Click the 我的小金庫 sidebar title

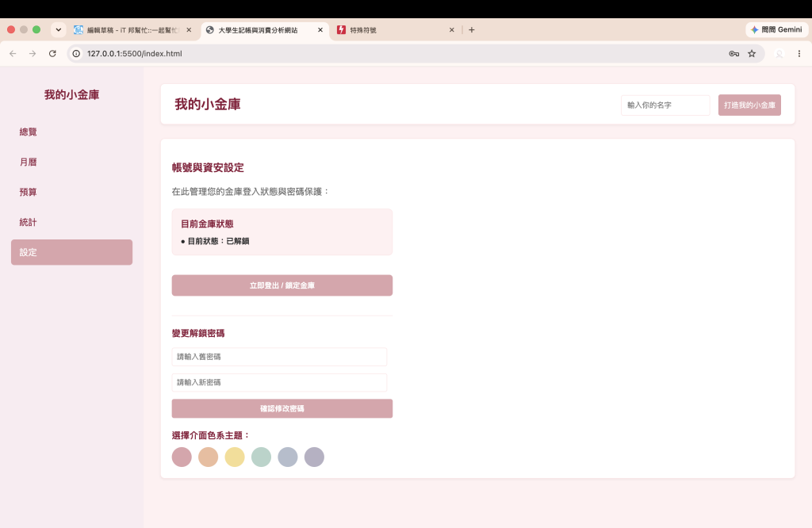(x=71, y=94)
